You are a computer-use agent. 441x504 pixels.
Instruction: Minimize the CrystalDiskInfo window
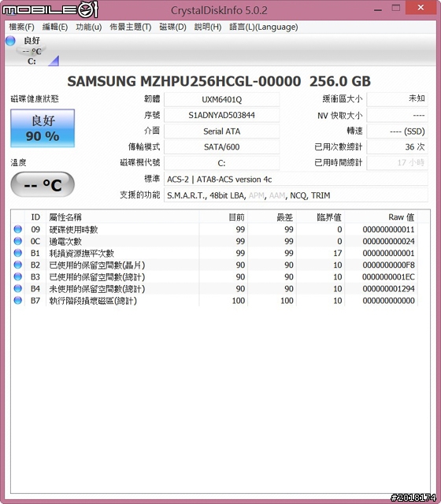378,9
